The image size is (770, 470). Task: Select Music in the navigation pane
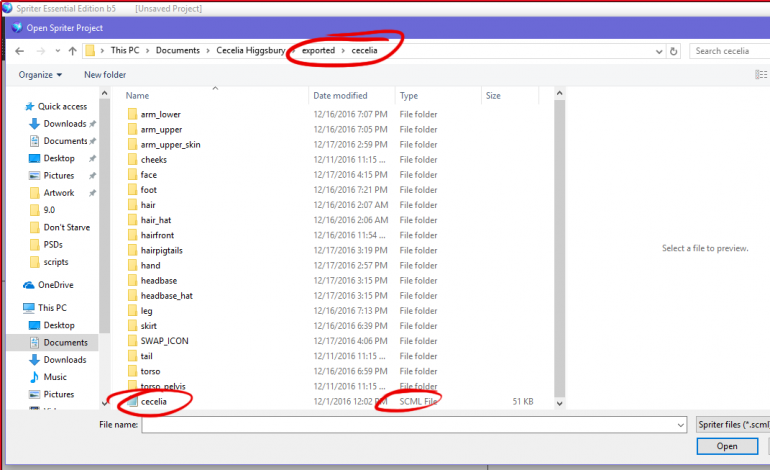coord(55,377)
